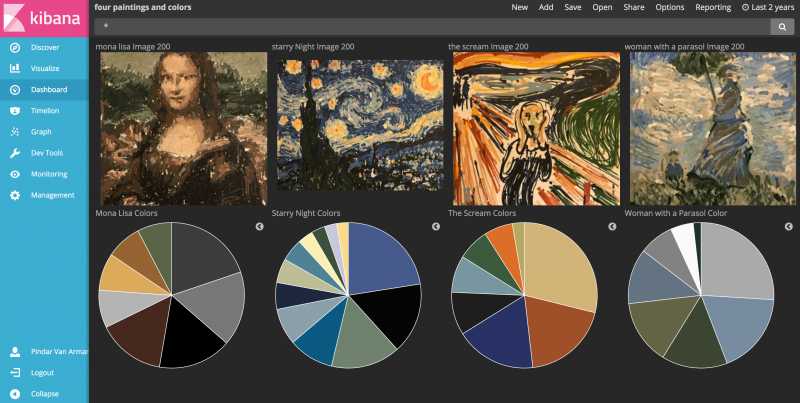Click Share in the top menu
The height and width of the screenshot is (403, 800).
click(x=634, y=7)
